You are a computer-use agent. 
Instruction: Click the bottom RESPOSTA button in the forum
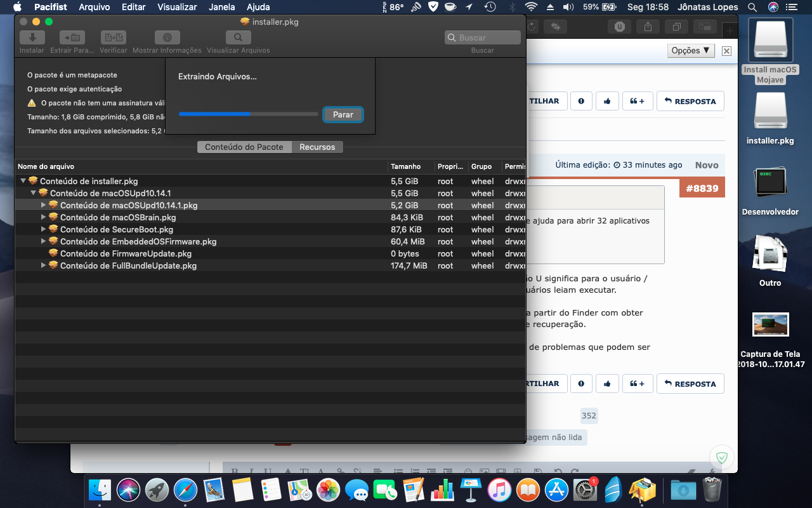coord(690,384)
